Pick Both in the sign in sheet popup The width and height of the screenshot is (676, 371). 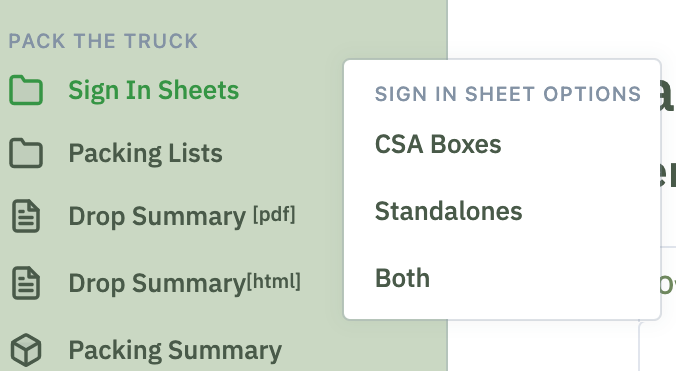pos(402,278)
